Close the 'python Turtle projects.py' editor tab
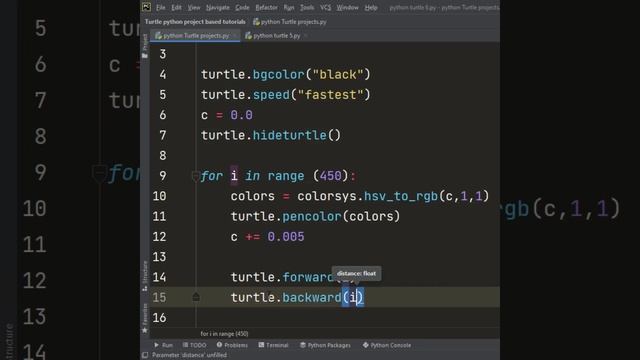This screenshot has height=360, width=640. [x=235, y=36]
